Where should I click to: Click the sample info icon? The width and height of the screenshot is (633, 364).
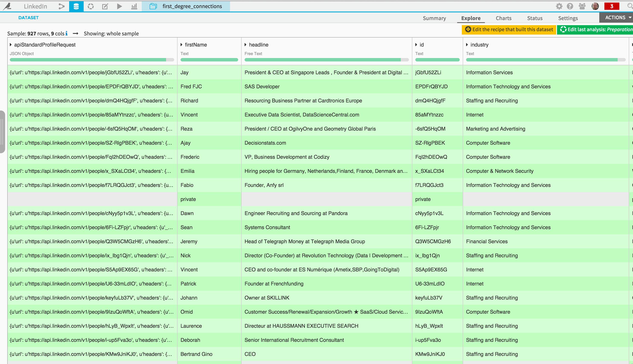pyautogui.click(x=67, y=33)
